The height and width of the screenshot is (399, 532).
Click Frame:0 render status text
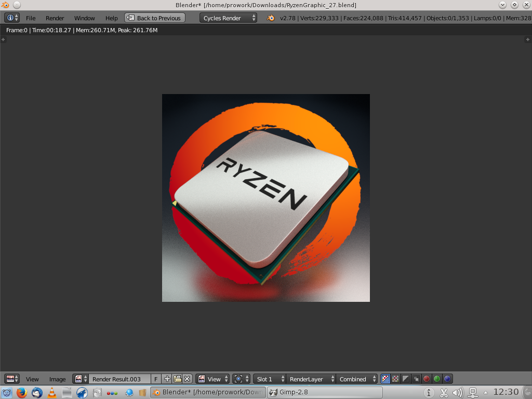point(17,30)
